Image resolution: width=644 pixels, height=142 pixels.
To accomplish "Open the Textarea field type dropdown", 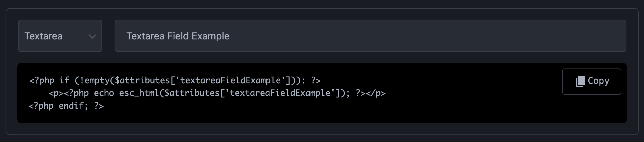I will 60,36.
